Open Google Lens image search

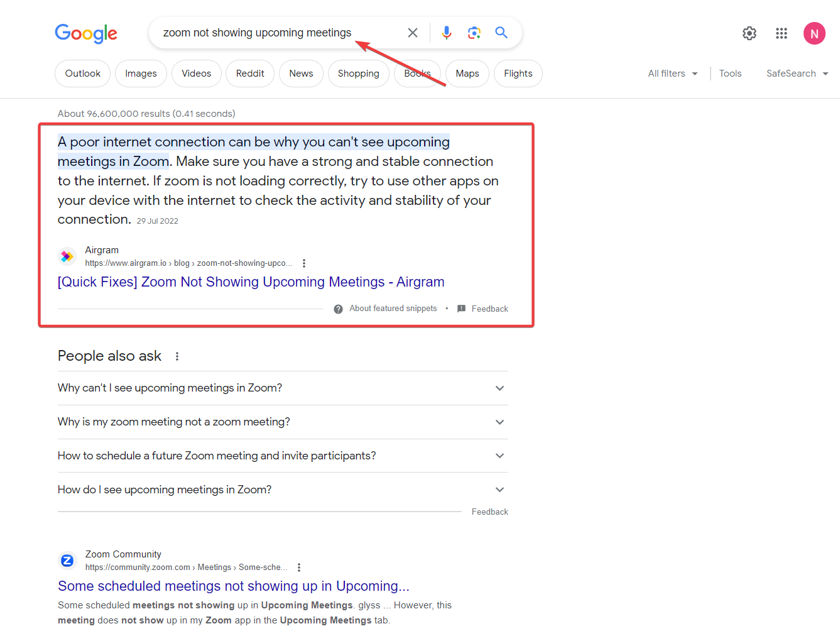tap(474, 33)
